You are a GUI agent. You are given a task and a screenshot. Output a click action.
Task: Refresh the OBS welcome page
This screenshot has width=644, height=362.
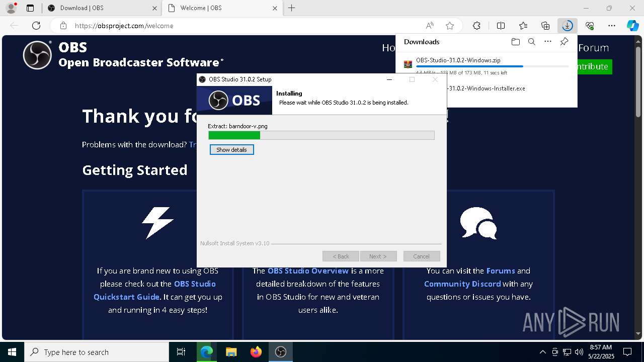click(36, 26)
